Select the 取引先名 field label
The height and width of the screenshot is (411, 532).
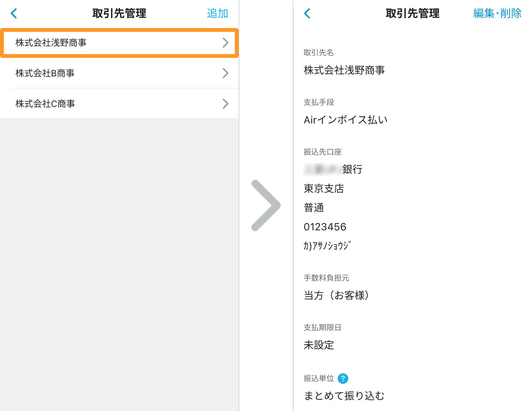coord(319,53)
